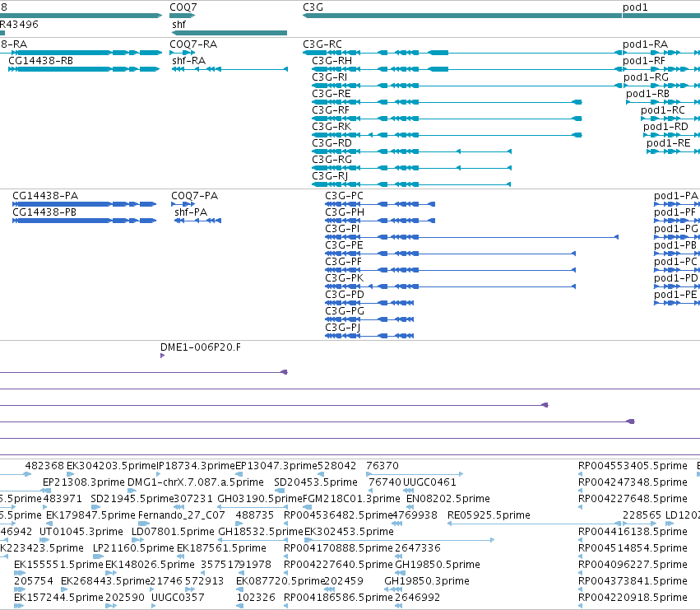
Task: Select transcript C3G-RK
Action: pos(331,127)
